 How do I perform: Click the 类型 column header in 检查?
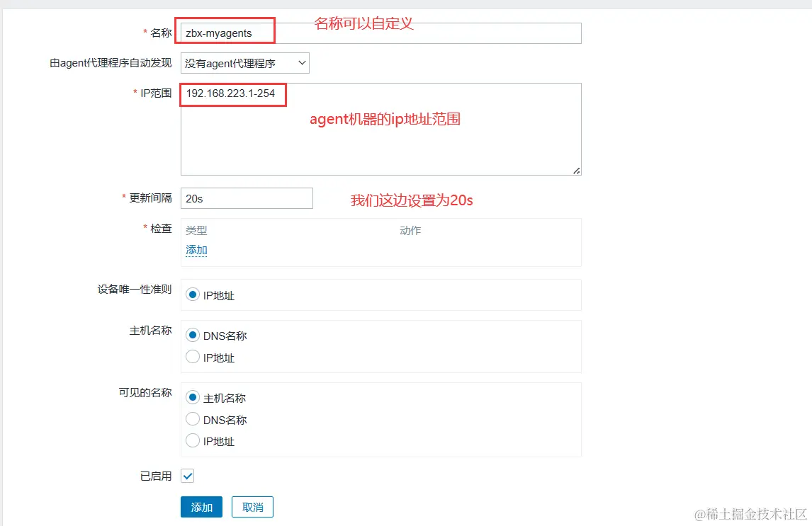click(x=196, y=231)
